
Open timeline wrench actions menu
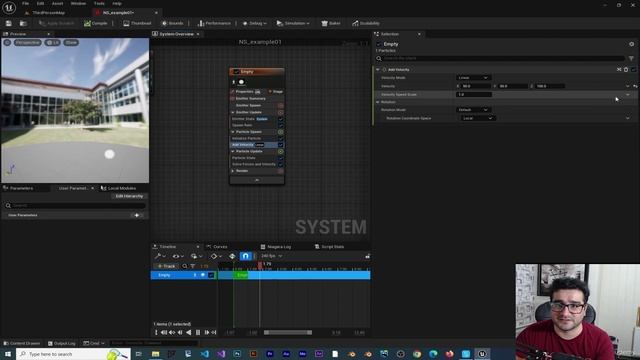(160, 256)
